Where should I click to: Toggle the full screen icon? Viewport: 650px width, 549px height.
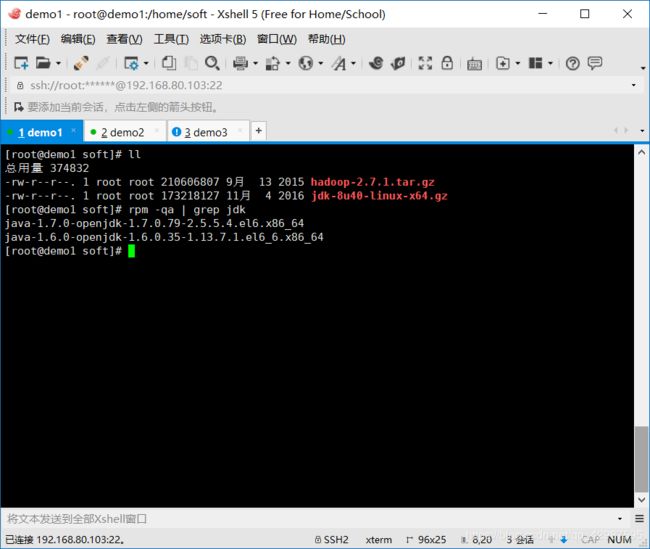(425, 63)
